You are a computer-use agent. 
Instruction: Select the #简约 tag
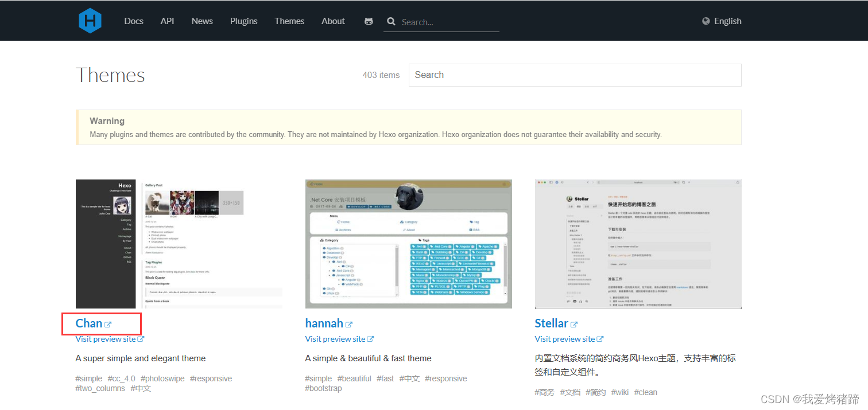[x=596, y=392]
